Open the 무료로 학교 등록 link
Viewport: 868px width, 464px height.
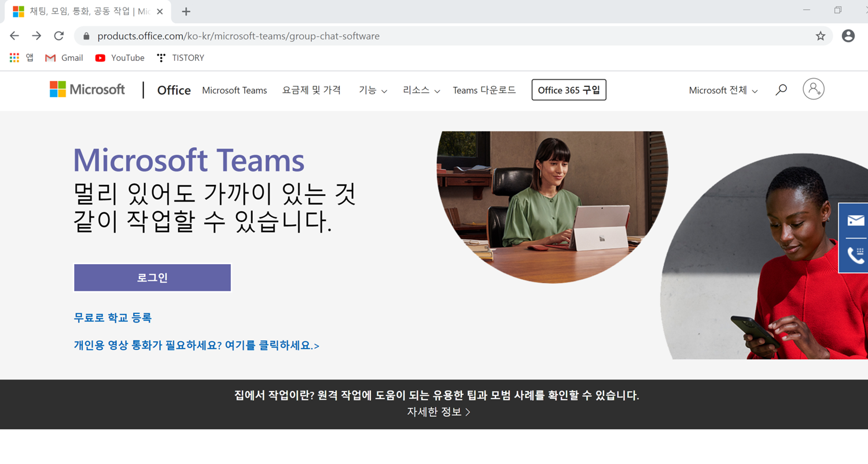[x=113, y=317]
